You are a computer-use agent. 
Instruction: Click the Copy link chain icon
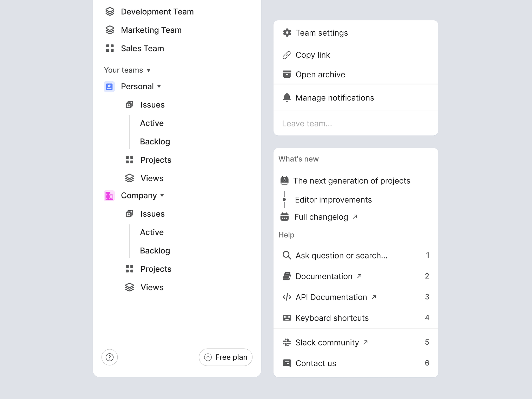click(x=287, y=55)
